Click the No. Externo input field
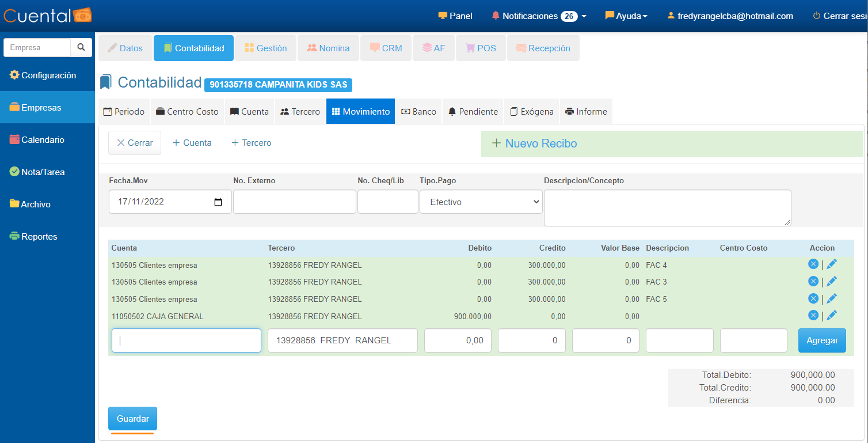Viewport: 868px width, 443px height. (x=295, y=202)
